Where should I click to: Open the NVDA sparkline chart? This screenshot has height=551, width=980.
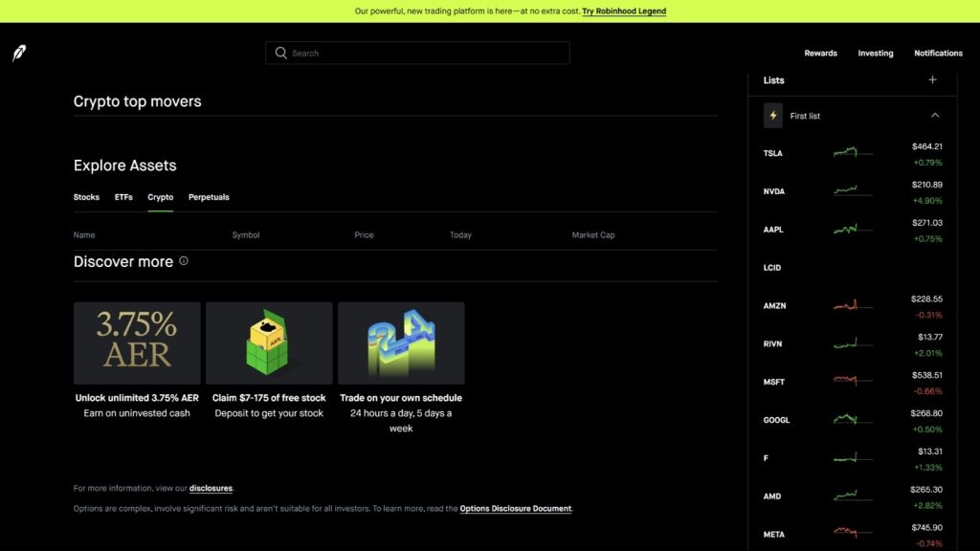[x=852, y=191]
